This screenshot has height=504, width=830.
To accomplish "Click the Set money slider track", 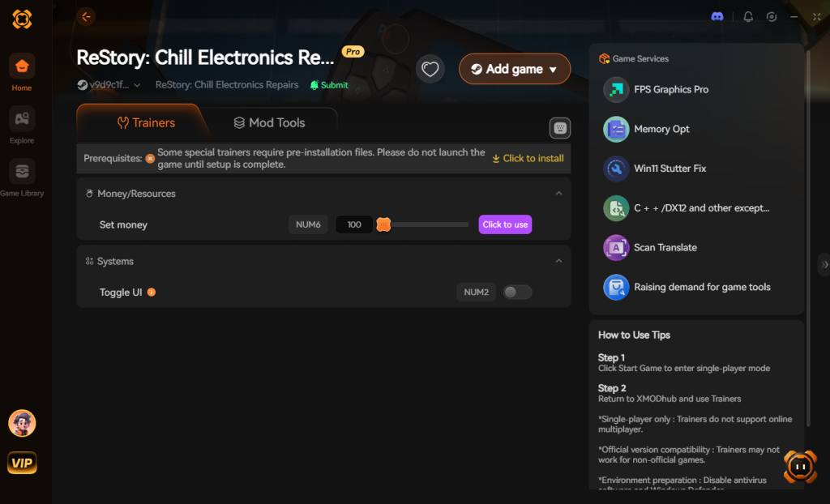I will [429, 224].
